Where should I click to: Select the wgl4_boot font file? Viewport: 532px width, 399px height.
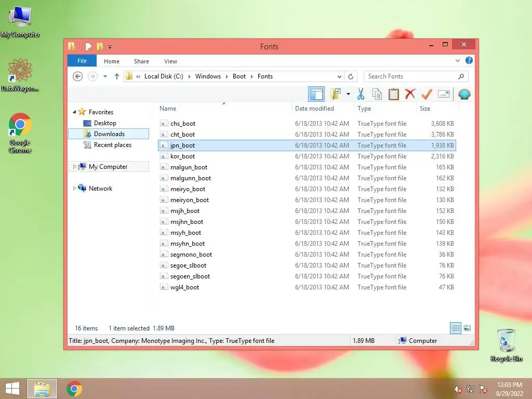click(x=307, y=287)
